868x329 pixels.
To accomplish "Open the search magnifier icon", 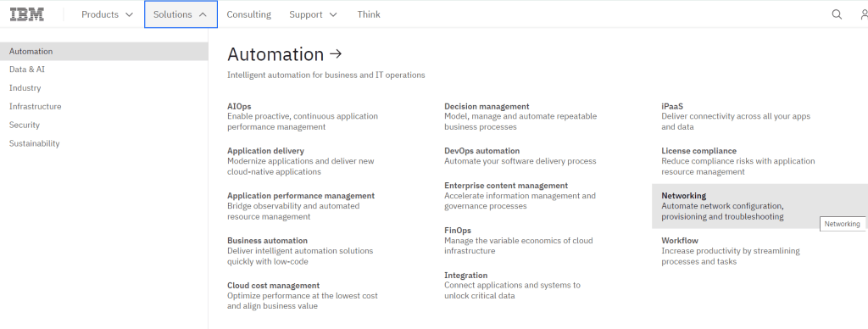I will [x=837, y=14].
